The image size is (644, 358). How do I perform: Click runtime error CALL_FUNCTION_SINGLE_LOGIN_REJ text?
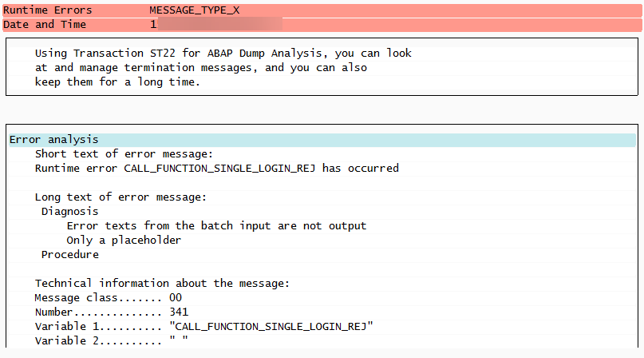[217, 169]
